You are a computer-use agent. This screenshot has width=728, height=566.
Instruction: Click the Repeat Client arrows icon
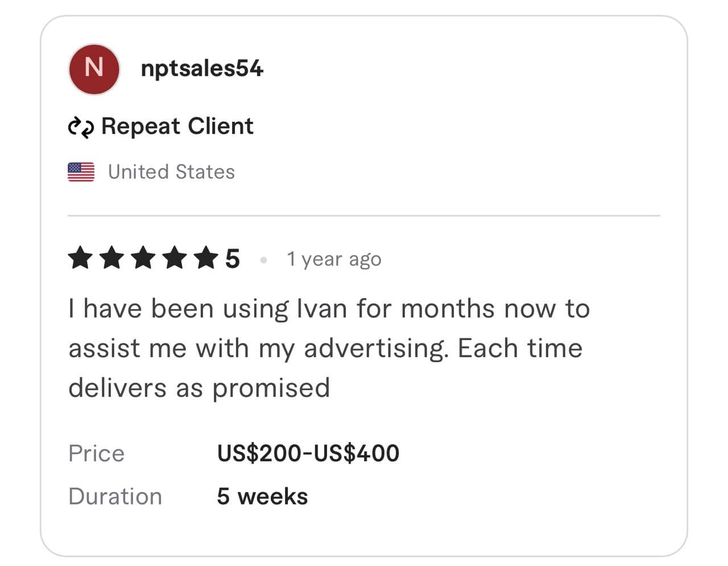pos(81,127)
